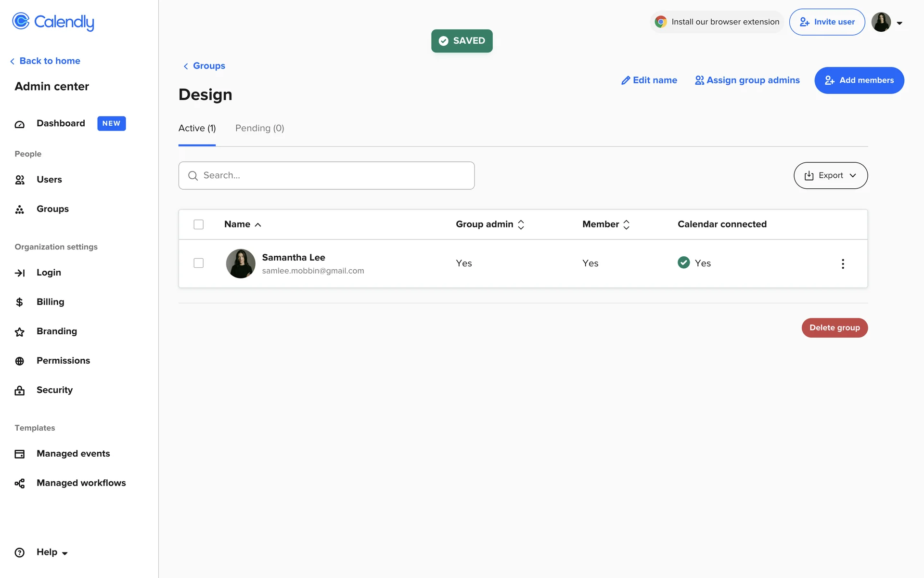Open three-dot menu for Samantha Lee
924x578 pixels.
click(843, 264)
